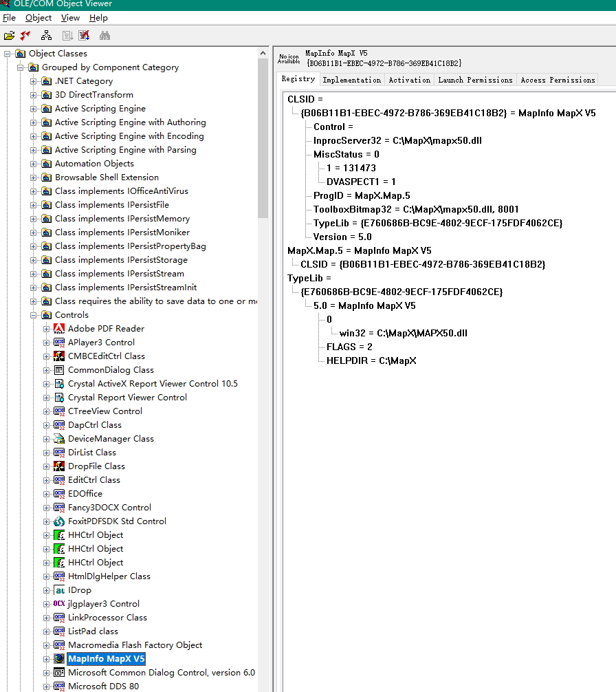Click the FoxitPDFSDK Std Control icon
The height and width of the screenshot is (692, 616).
59,521
